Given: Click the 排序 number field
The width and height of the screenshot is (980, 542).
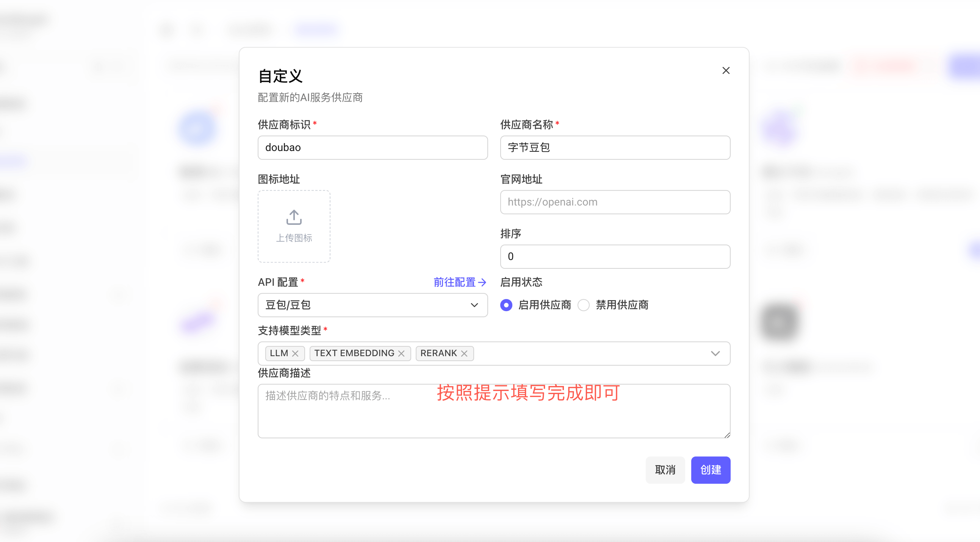Looking at the screenshot, I should tap(615, 257).
